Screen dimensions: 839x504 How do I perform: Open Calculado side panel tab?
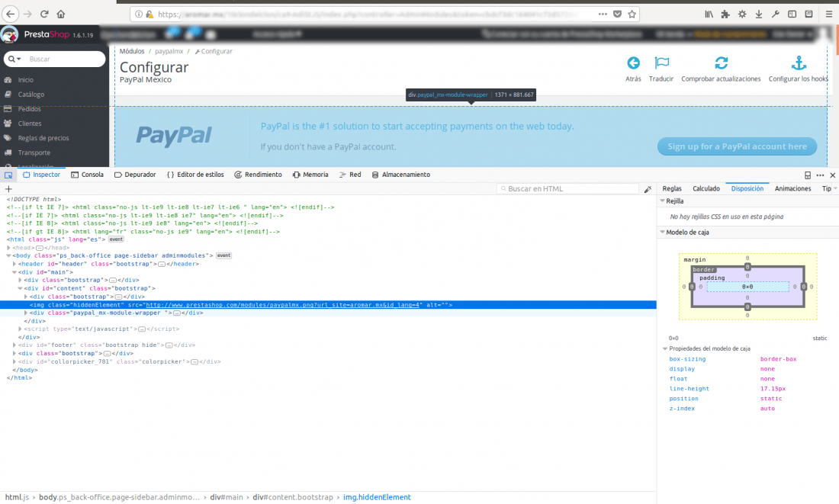(706, 189)
